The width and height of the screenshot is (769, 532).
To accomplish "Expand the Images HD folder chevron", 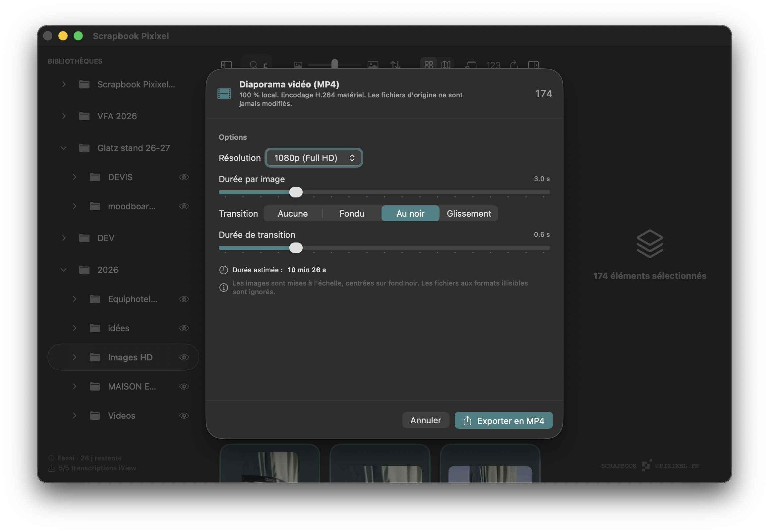I will pyautogui.click(x=74, y=357).
